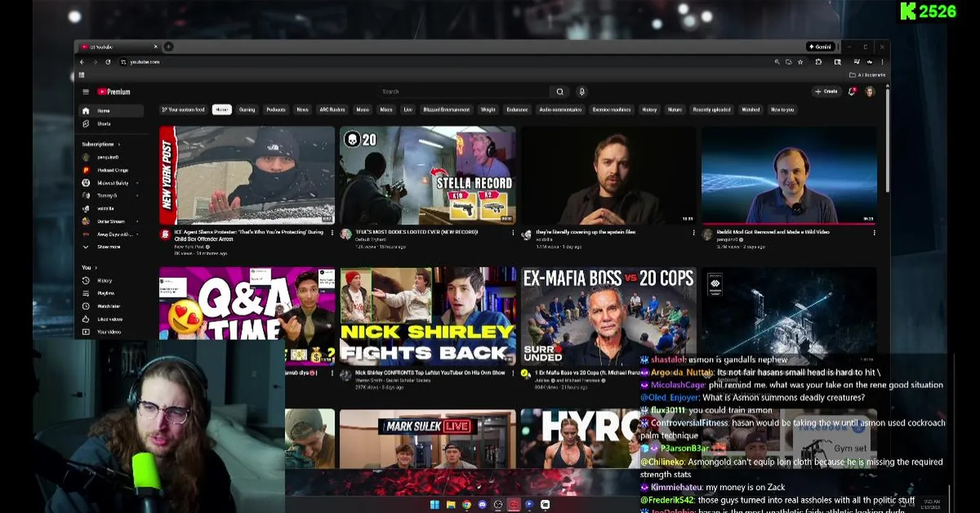Click the YouTube page vertical scrollbar
Image resolution: width=980 pixels, height=513 pixels.
pos(887,139)
